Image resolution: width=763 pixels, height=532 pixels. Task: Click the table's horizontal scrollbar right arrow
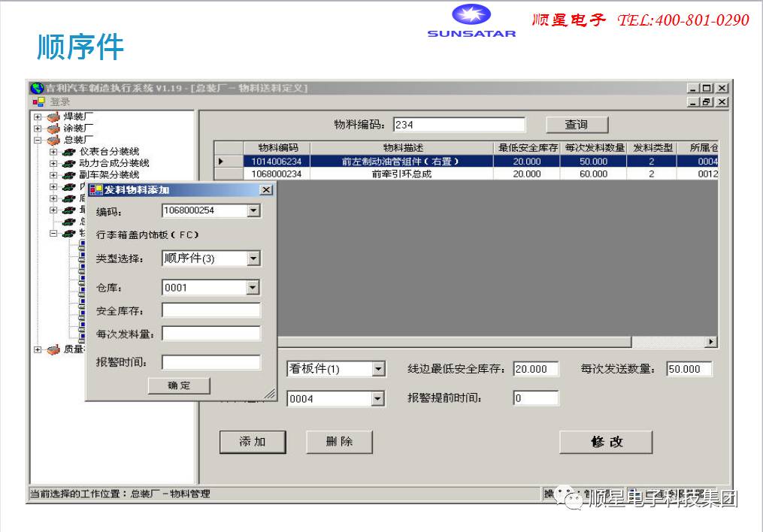click(711, 342)
